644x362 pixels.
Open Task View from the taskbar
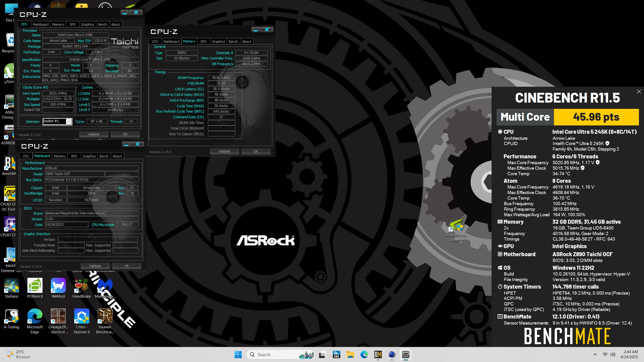point(322,355)
